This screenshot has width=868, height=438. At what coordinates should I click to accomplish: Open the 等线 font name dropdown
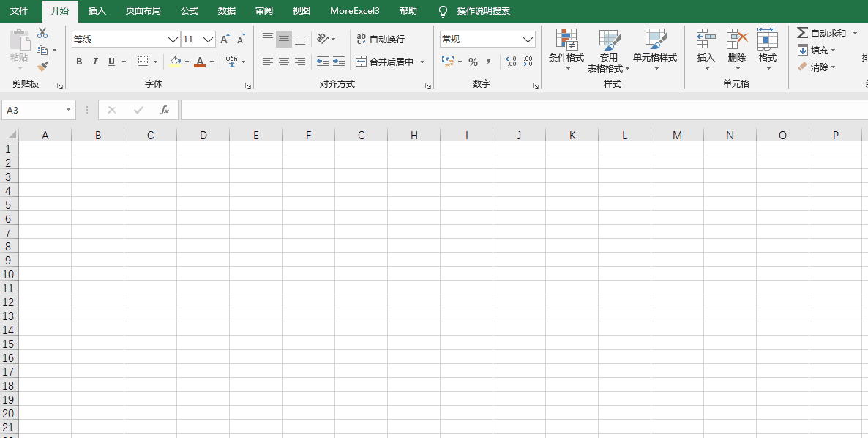pos(173,40)
